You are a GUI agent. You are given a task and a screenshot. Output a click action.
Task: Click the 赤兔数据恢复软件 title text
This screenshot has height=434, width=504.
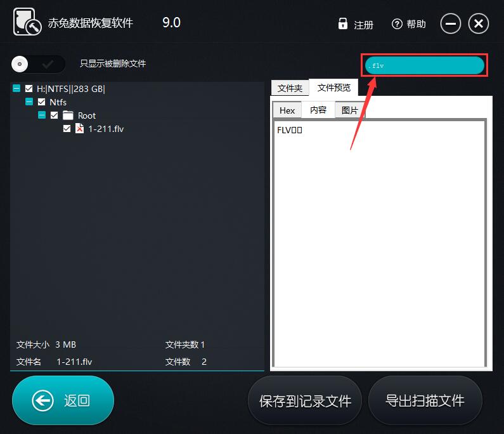[90, 23]
